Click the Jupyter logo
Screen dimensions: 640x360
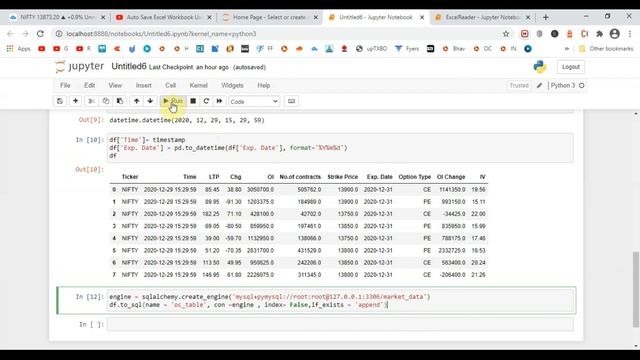tap(80, 67)
